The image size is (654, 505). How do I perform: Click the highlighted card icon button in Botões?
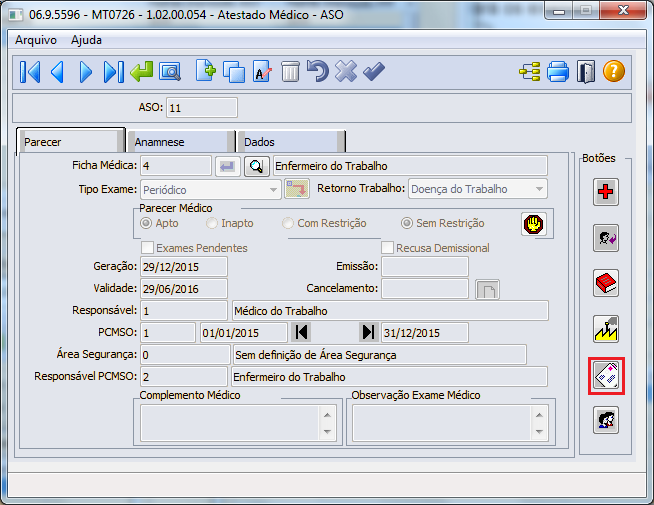(606, 376)
